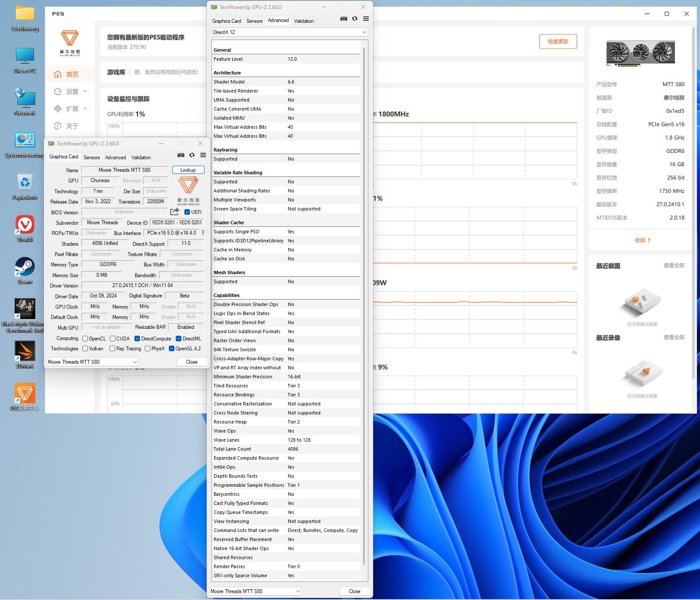700x600 pixels.
Task: Switch to Advanced tab in small GPU-Z window
Action: pos(115,158)
